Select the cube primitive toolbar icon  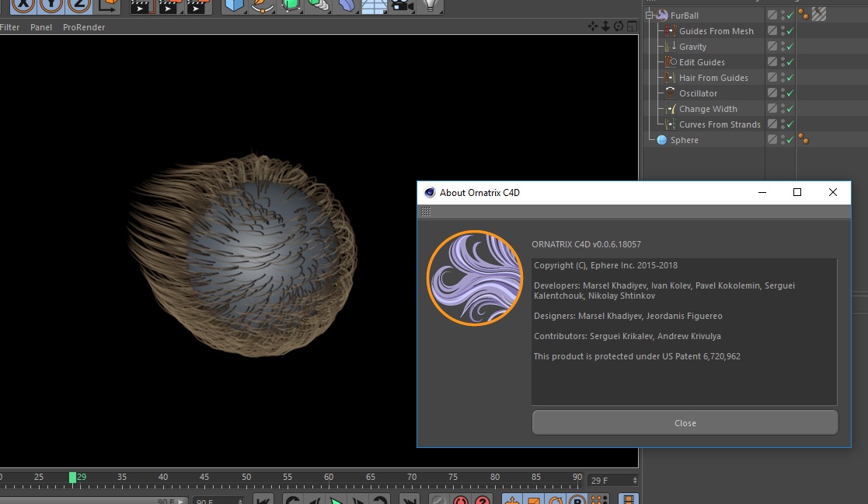click(233, 6)
